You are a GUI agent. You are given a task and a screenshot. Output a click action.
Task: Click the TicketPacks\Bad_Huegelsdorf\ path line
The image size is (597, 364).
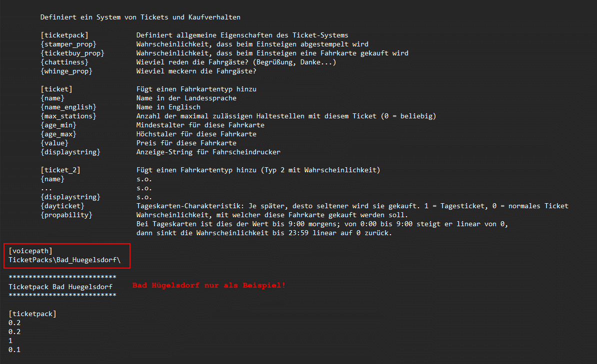point(64,260)
